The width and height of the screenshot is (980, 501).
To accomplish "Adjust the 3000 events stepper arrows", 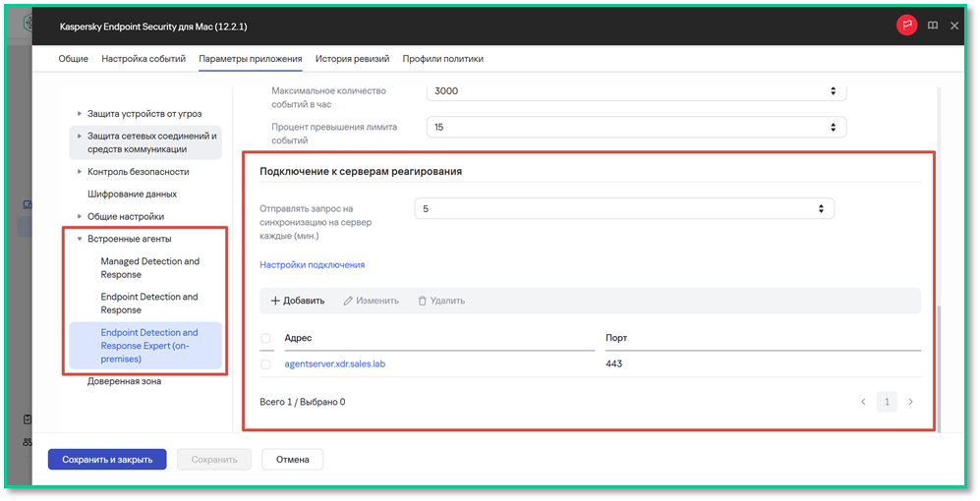I will (833, 91).
